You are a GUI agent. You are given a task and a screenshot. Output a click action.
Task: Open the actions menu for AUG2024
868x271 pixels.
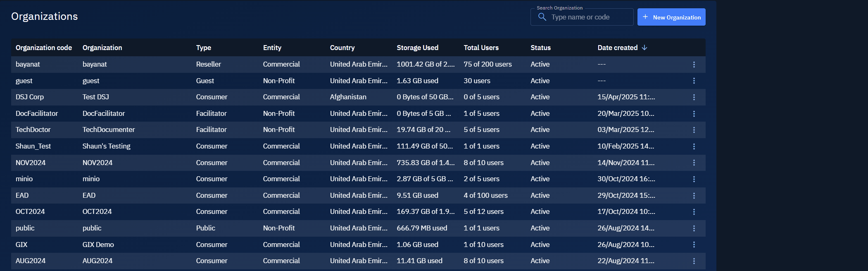tap(694, 261)
